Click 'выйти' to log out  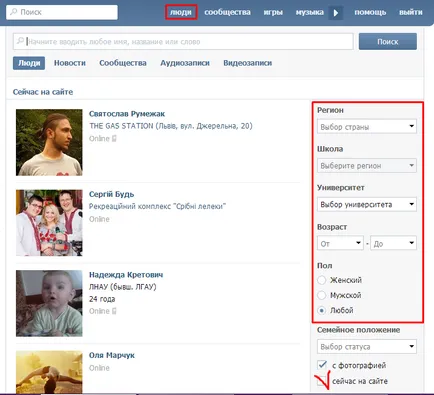click(x=411, y=12)
